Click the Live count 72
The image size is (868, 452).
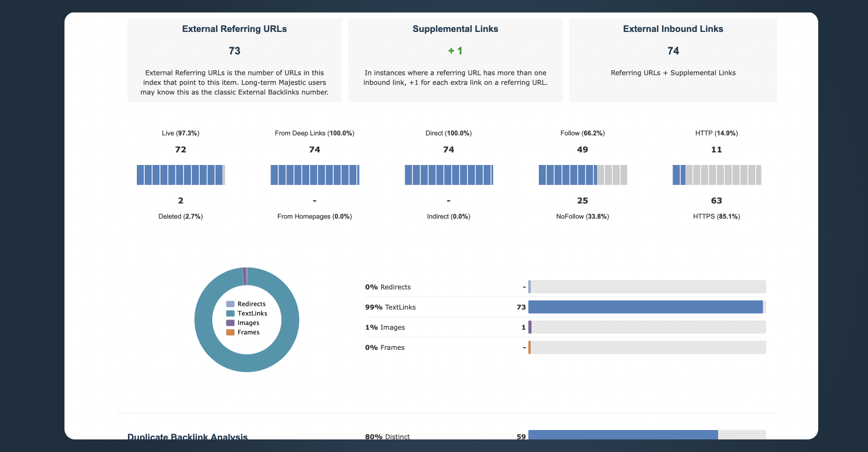pyautogui.click(x=181, y=149)
